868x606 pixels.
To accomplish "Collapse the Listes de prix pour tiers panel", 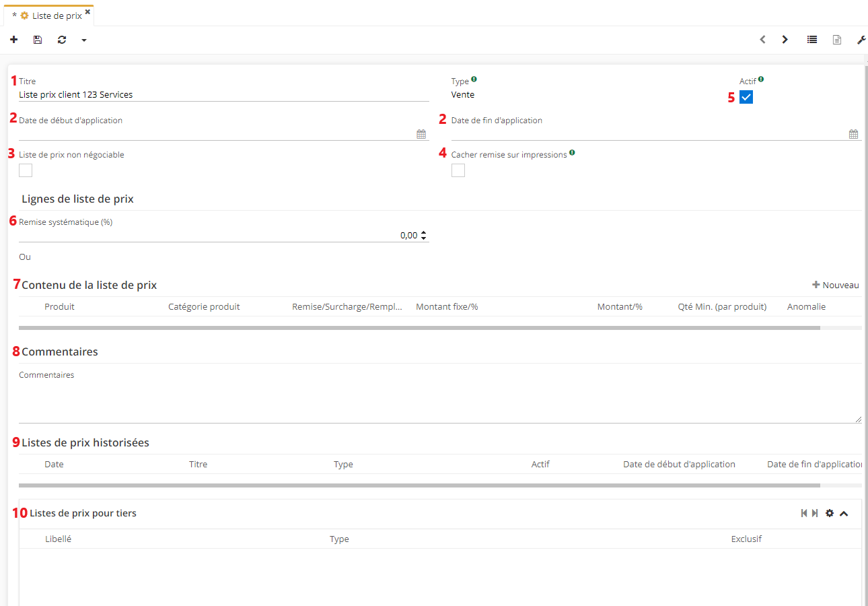I will tap(844, 513).
